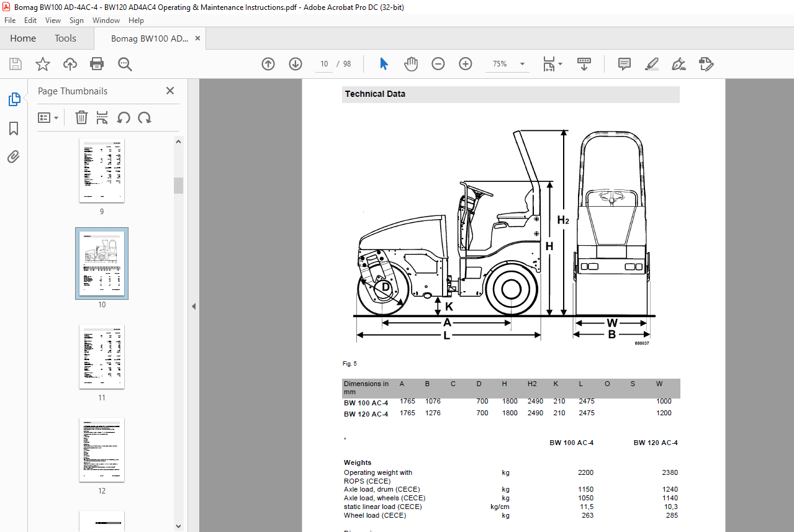The width and height of the screenshot is (794, 532).
Task: Open the File menu
Action: (x=10, y=20)
